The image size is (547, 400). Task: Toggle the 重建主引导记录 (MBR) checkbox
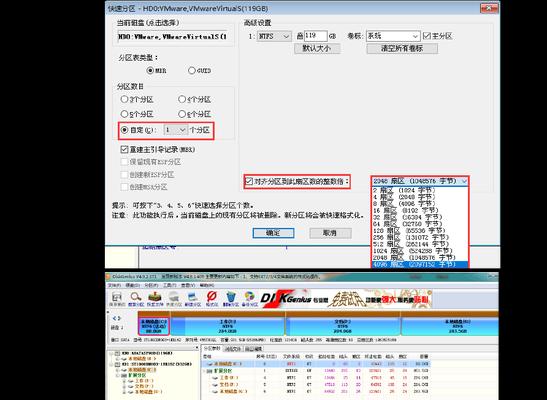pyautogui.click(x=124, y=150)
